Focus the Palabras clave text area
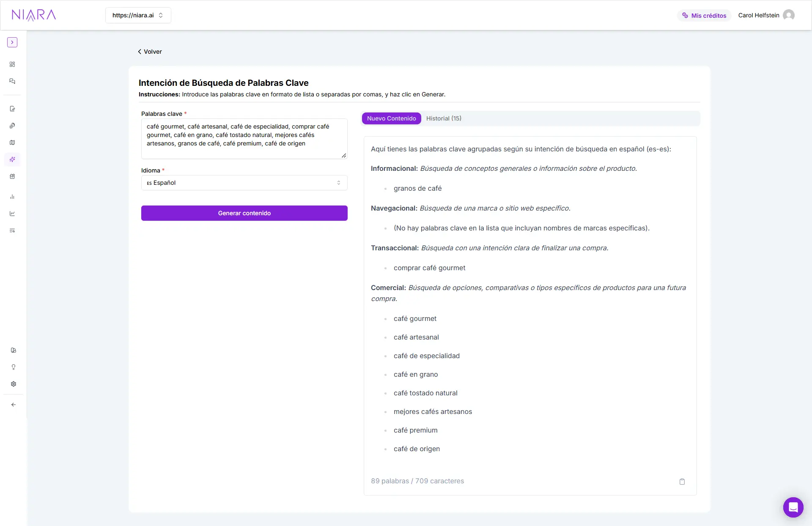812x526 pixels. (x=244, y=139)
